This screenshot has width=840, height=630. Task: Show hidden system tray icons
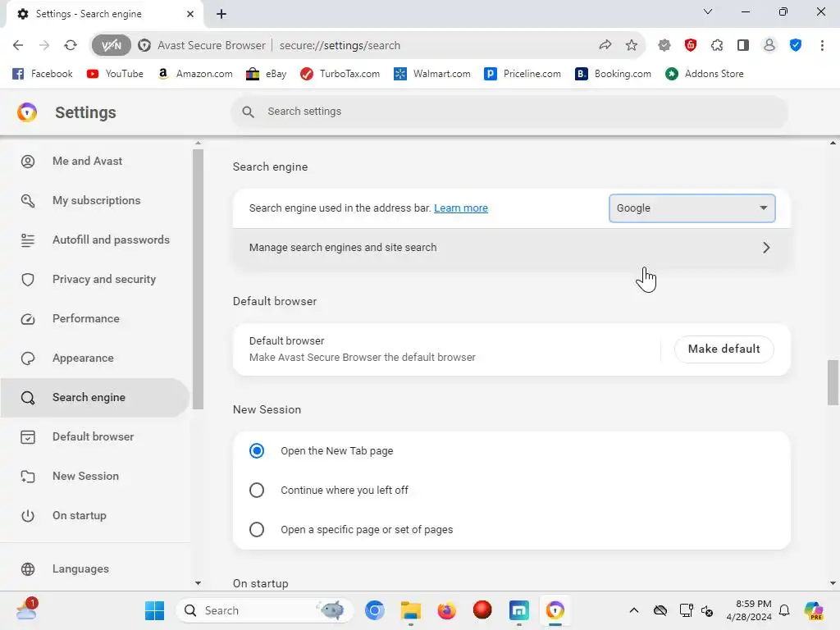coord(634,610)
